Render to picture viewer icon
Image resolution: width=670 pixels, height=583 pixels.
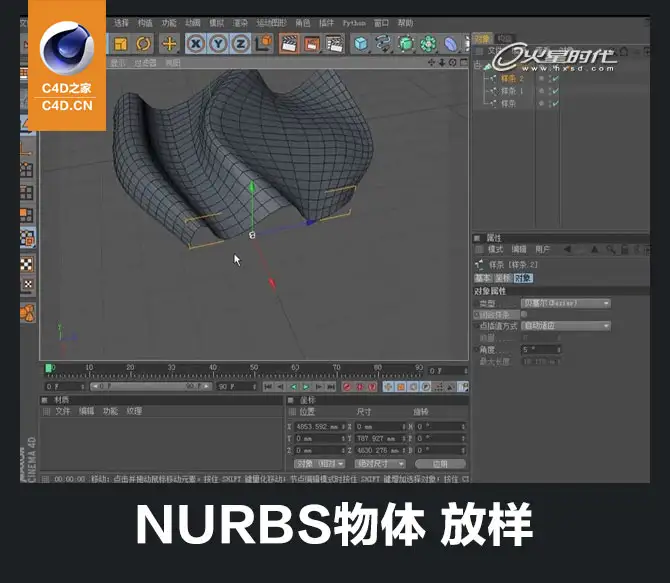(312, 44)
